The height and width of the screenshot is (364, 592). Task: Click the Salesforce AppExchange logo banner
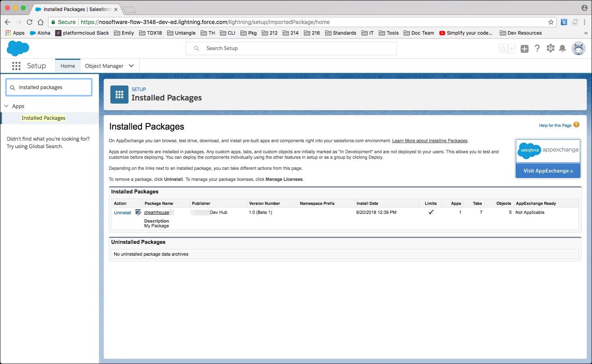(x=548, y=150)
